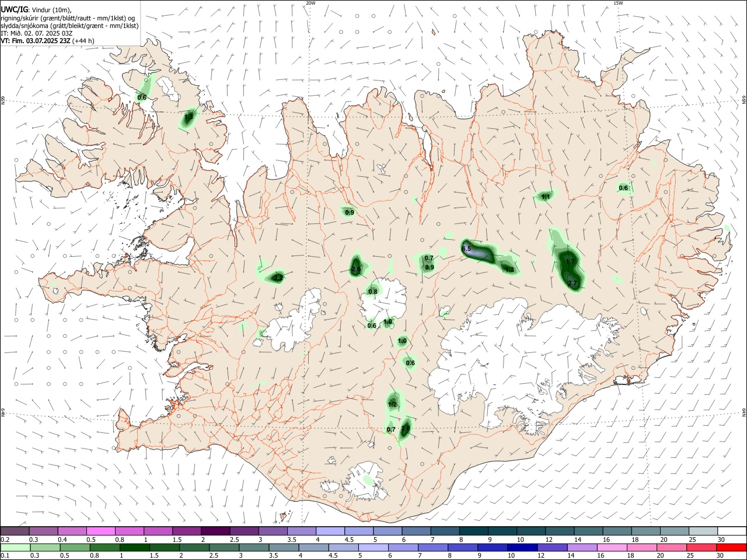Click the 0.7 value beside the 2.0 cell
This screenshot has height=560, width=747.
pos(391,430)
